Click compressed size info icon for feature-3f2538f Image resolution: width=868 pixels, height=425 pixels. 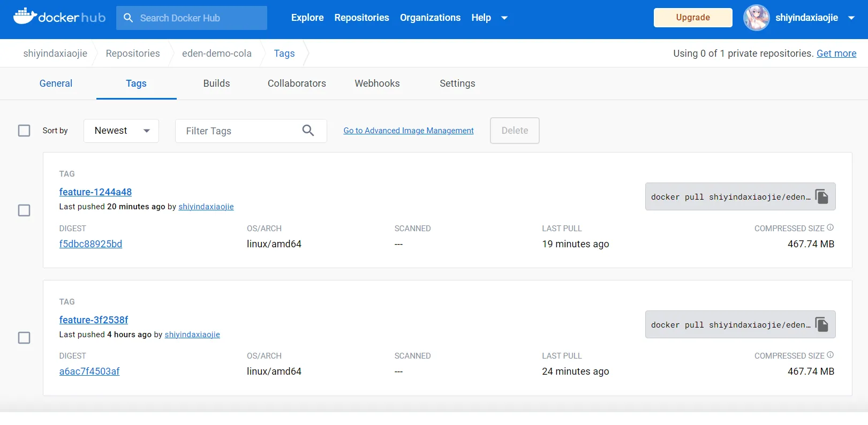pyautogui.click(x=830, y=355)
